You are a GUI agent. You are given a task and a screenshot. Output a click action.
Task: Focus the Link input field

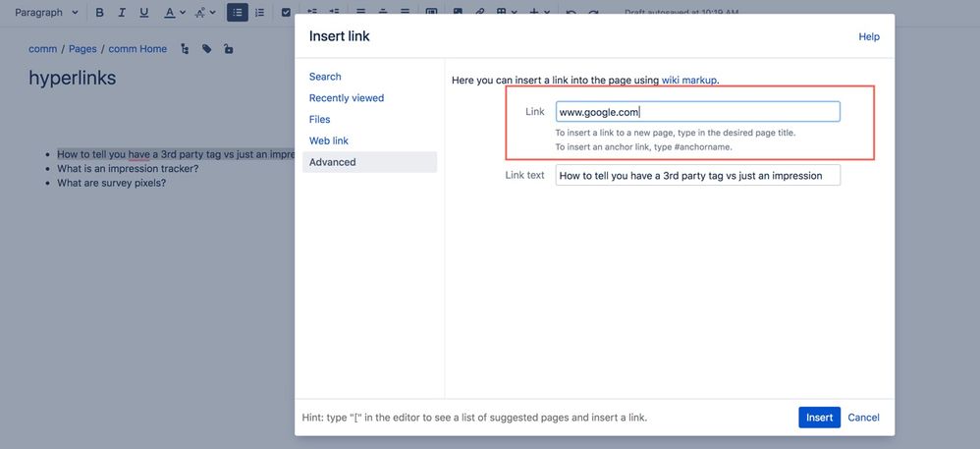click(697, 112)
